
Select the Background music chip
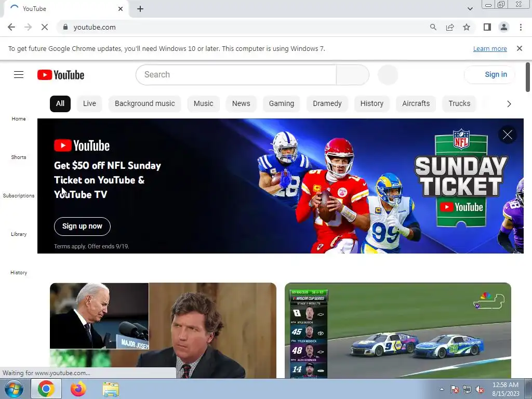pyautogui.click(x=145, y=104)
